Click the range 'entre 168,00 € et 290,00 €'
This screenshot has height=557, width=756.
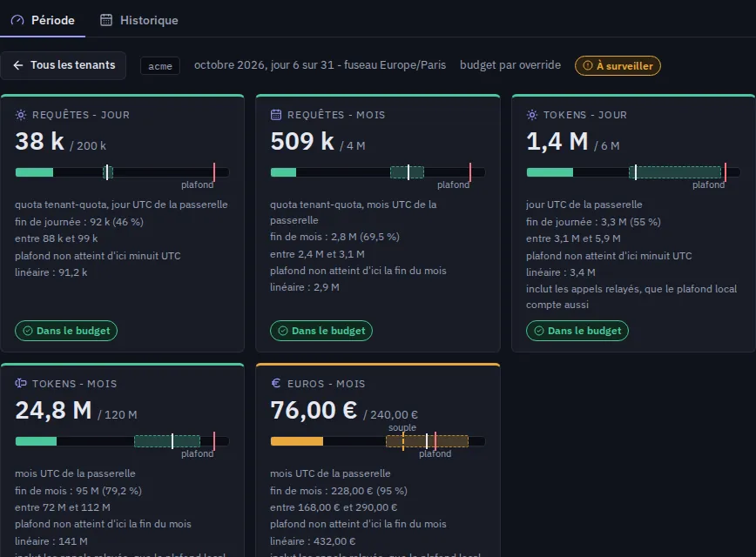334,507
